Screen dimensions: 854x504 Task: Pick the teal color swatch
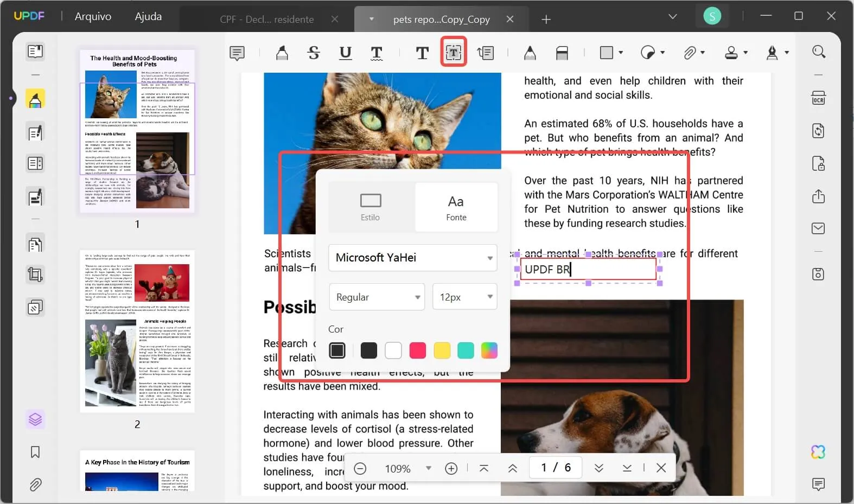[466, 350]
